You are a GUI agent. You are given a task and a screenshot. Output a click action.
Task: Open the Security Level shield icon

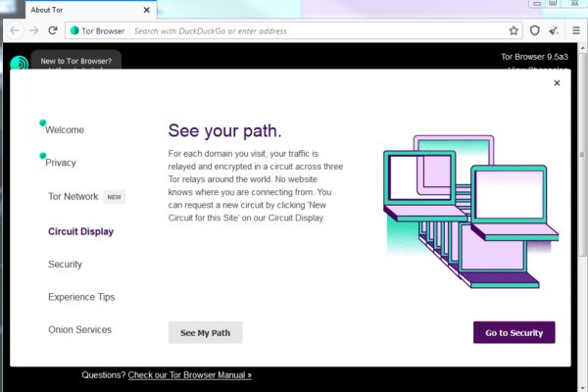coord(535,30)
